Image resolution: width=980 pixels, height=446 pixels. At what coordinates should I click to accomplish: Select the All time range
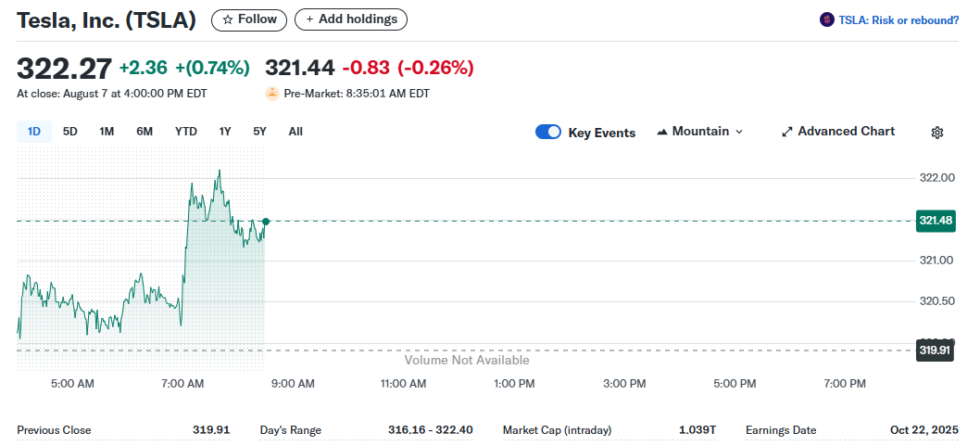[x=295, y=132]
